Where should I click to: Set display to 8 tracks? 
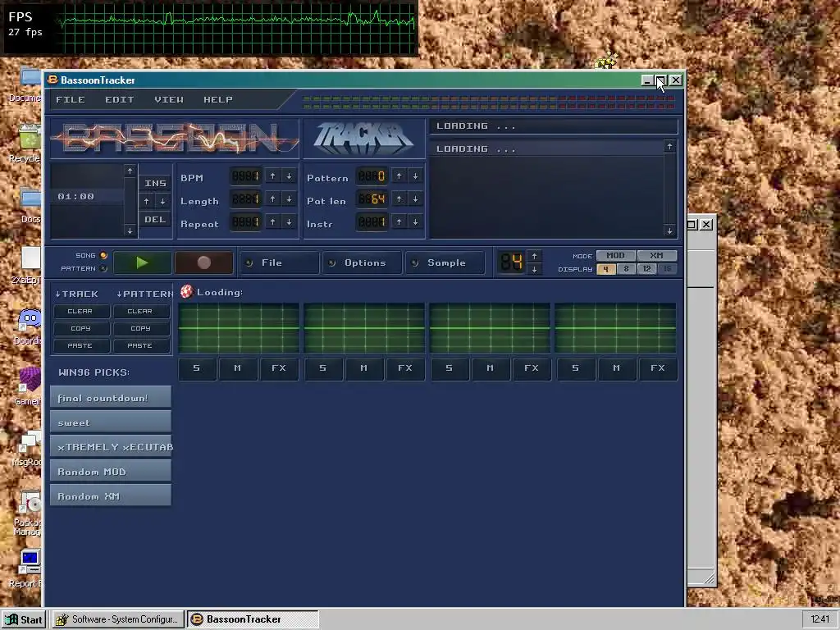[626, 269]
